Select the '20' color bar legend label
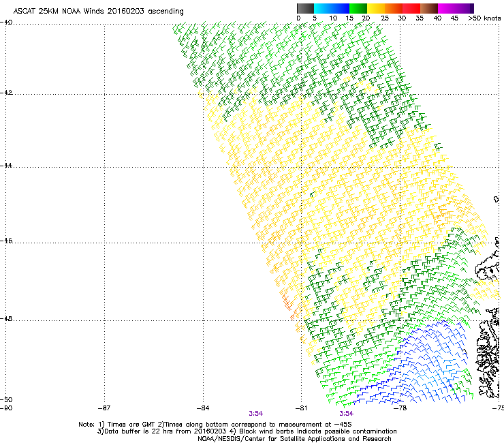 click(366, 18)
